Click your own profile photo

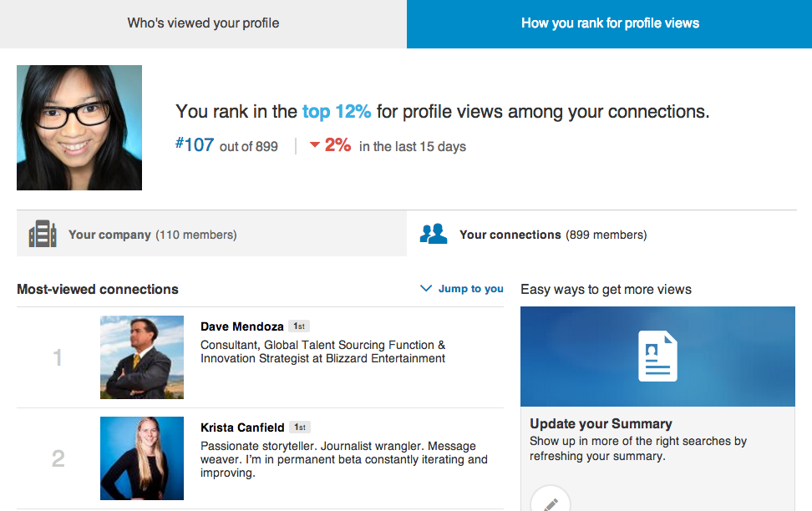click(79, 127)
